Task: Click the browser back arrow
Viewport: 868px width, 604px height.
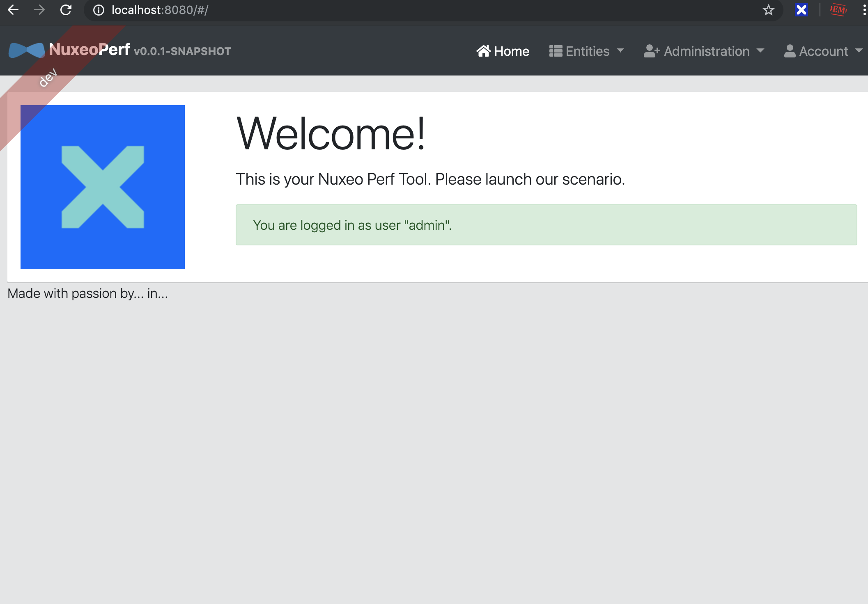Action: click(13, 10)
